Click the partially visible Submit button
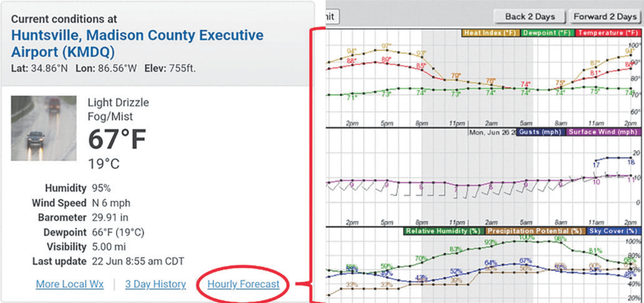This screenshot has width=644, height=303. click(332, 17)
